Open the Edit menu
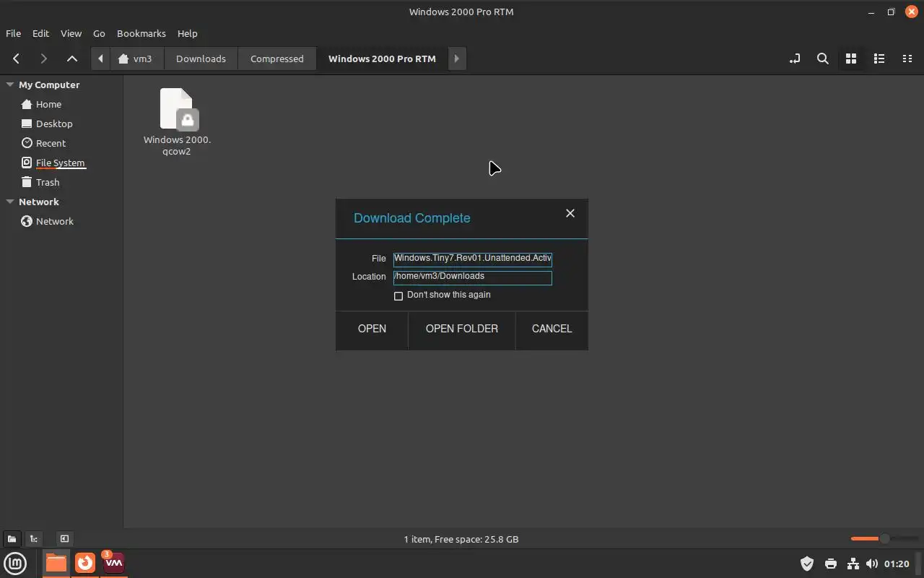Screen dimensions: 924x578 tap(40, 33)
